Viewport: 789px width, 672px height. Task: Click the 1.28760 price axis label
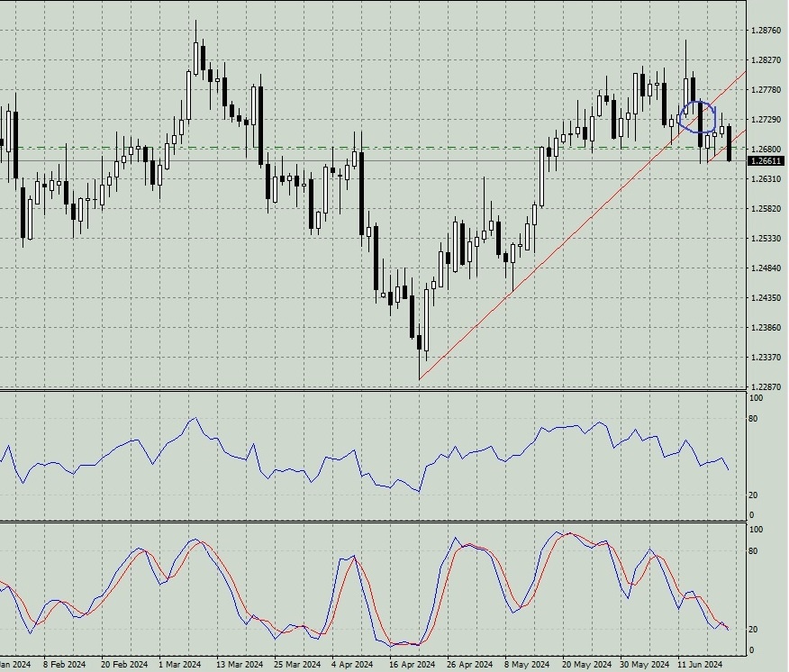click(x=766, y=31)
